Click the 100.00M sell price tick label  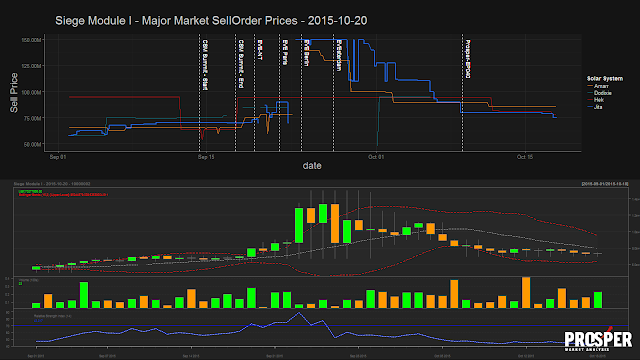(x=31, y=92)
